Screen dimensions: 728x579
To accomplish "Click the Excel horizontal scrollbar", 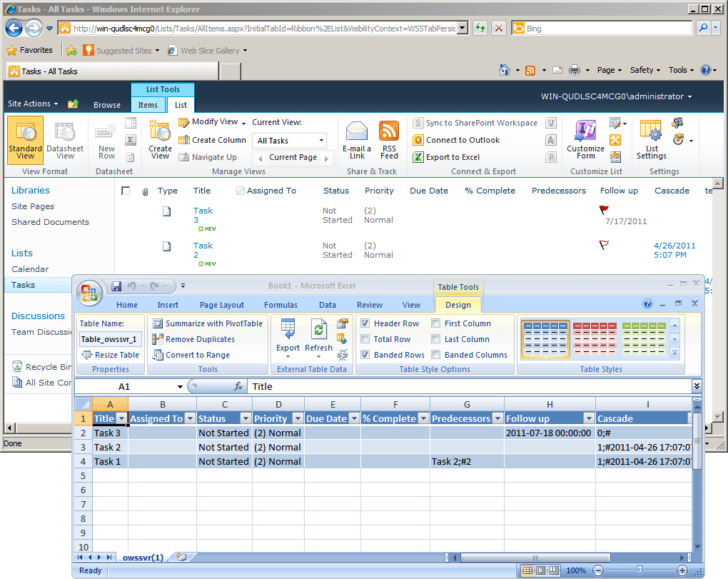I will point(535,557).
